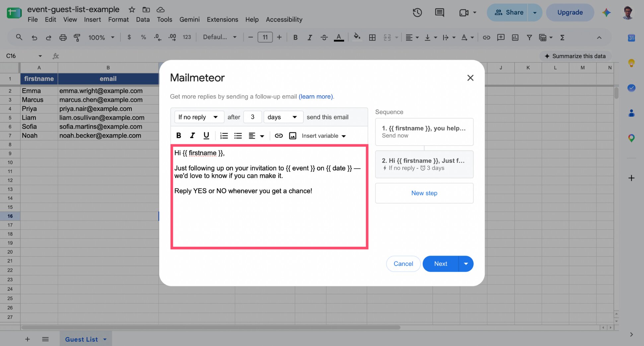The image size is (644, 346).
Task: Open the days unit dropdown
Action: pos(283,117)
